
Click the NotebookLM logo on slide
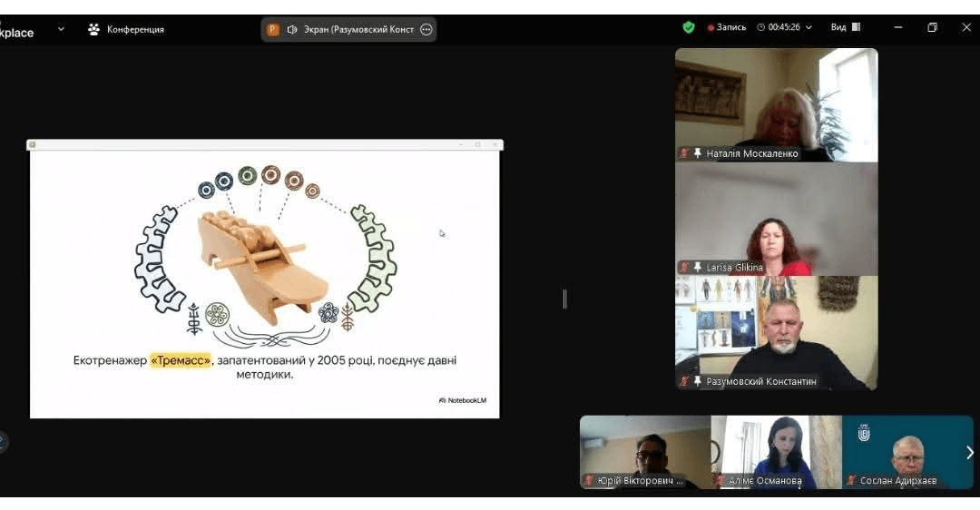[463, 400]
